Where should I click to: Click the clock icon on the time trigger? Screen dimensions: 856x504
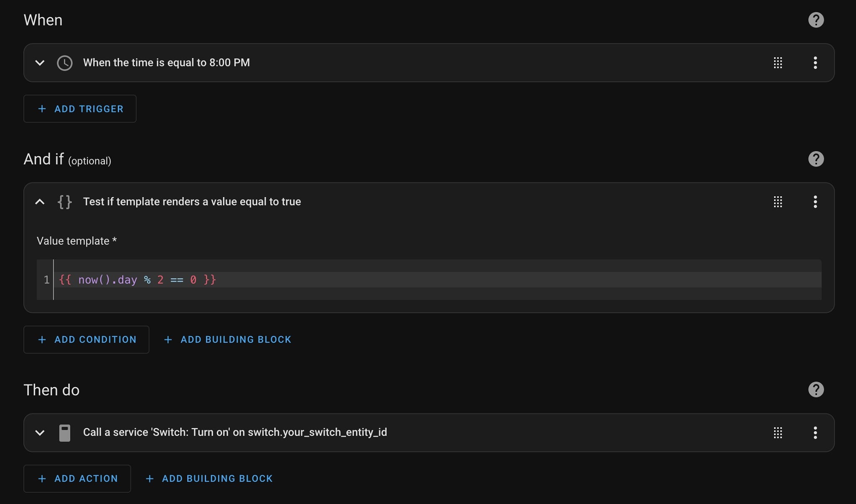pyautogui.click(x=65, y=63)
